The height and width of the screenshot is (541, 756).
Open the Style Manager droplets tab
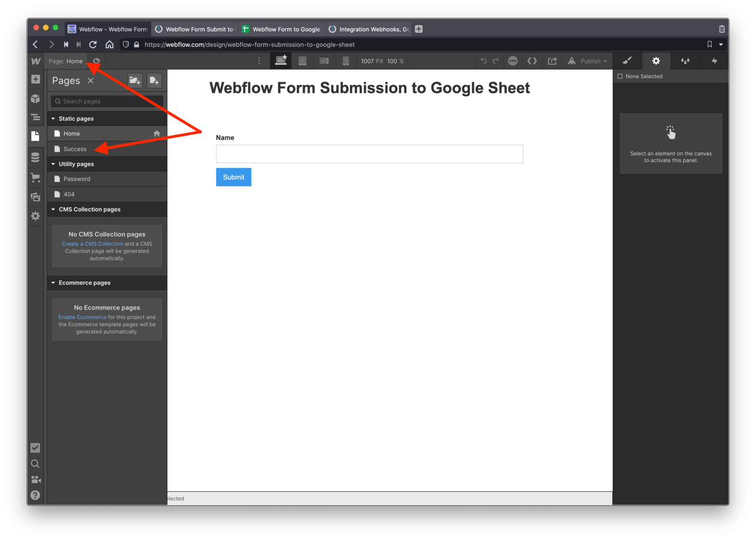click(685, 61)
